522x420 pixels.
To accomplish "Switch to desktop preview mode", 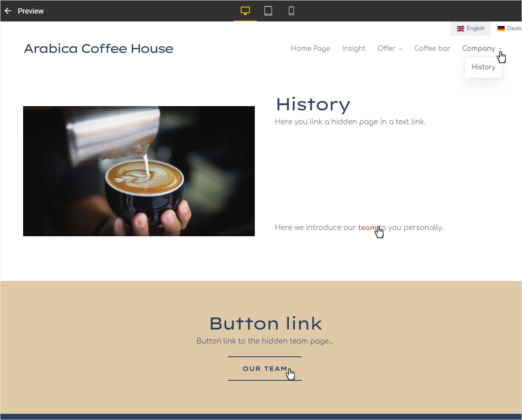I will coord(245,11).
